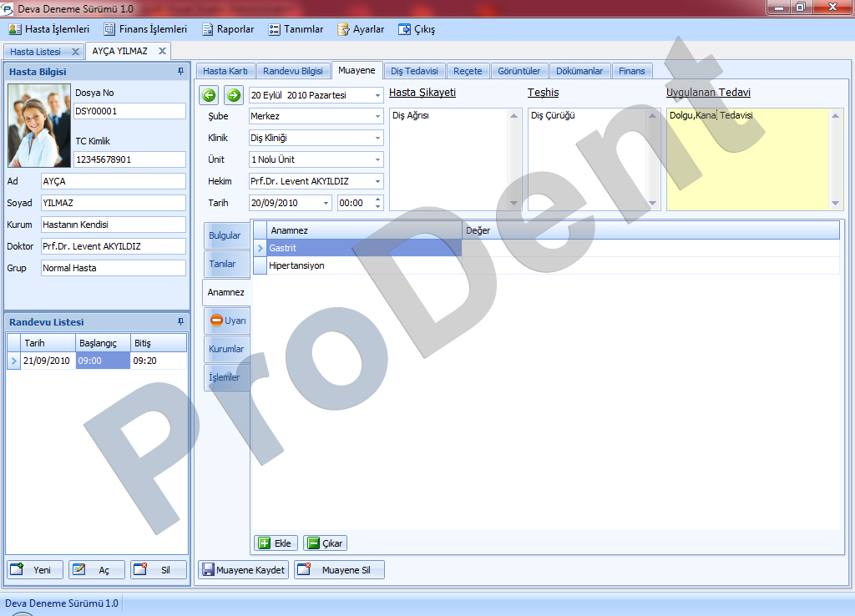Open the Tarih 20/09/2010 dropdown
Viewport: 855px width, 616px height.
[x=326, y=204]
